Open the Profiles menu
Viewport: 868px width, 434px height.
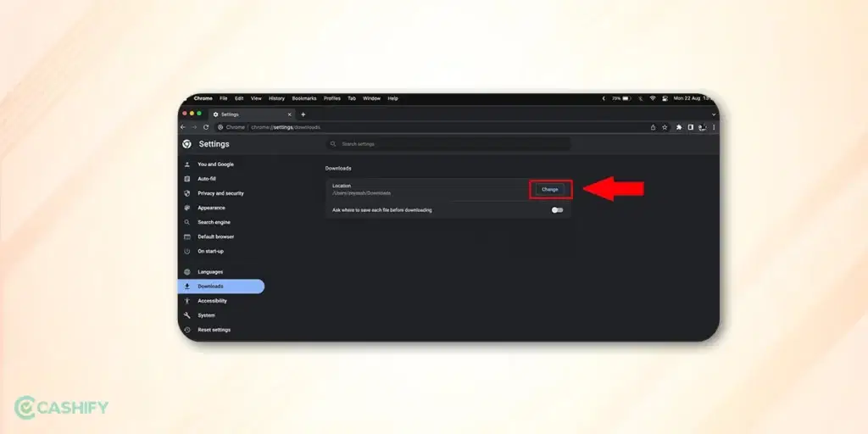(332, 98)
